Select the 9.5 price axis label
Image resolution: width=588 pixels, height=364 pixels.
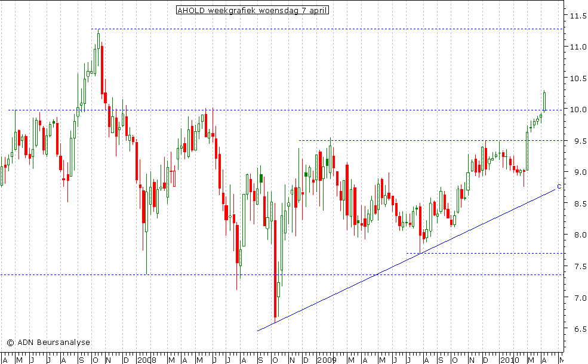tap(580, 141)
